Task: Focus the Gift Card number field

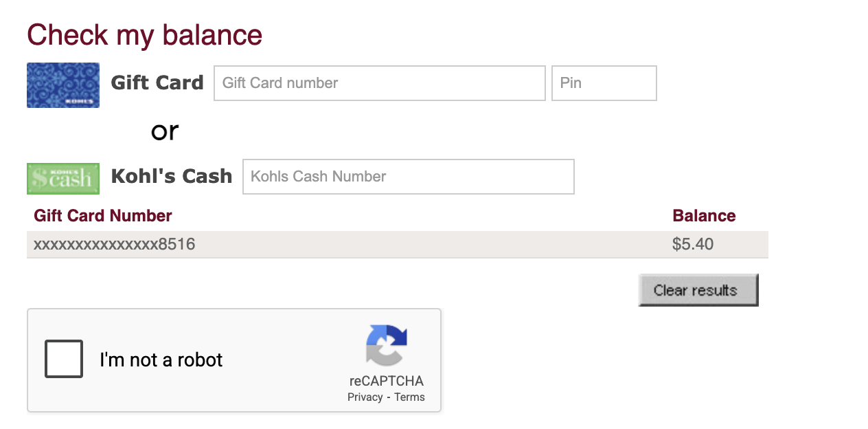Action: click(x=379, y=83)
